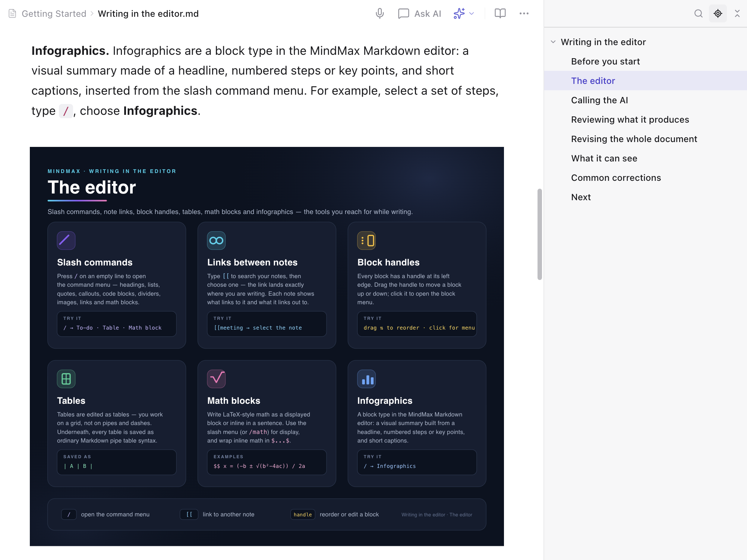This screenshot has height=560, width=747.
Task: Click the inline slash code in paragraph
Action: tap(66, 111)
